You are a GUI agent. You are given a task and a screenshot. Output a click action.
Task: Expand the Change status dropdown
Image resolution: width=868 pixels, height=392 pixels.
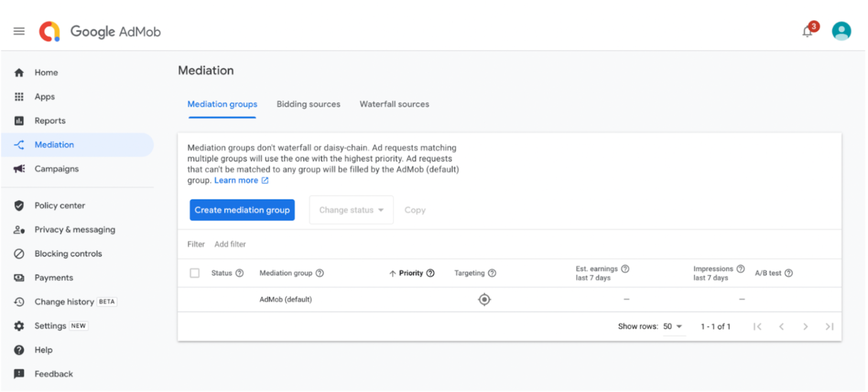pyautogui.click(x=351, y=210)
